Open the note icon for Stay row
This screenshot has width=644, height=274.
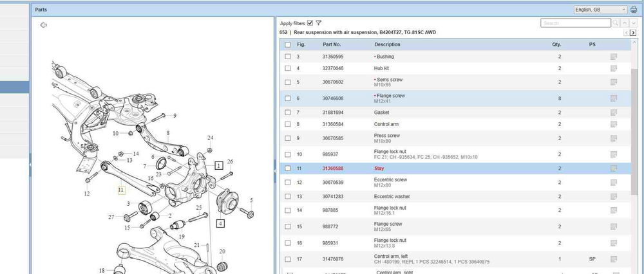614,169
